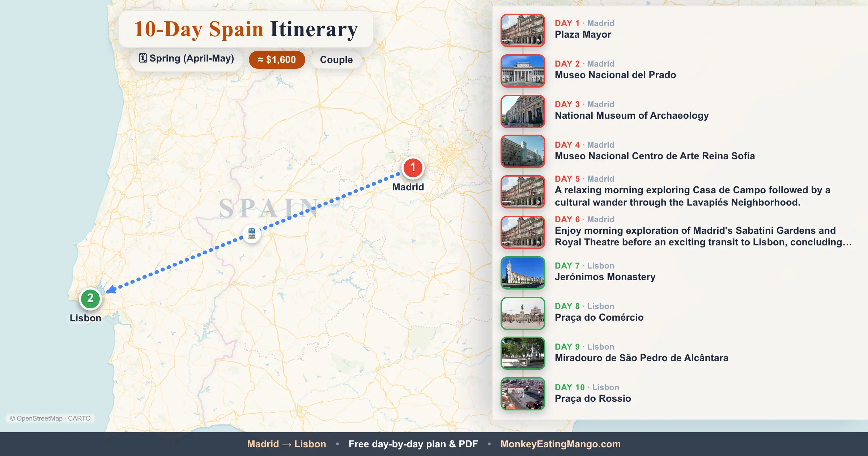Click the 'DAY 7 · Lisbon' label

pyautogui.click(x=584, y=266)
